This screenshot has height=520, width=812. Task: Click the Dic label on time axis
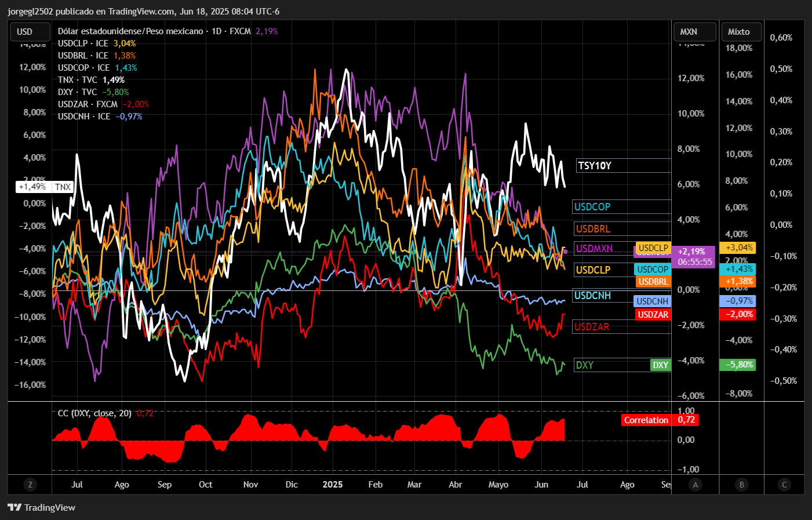292,485
